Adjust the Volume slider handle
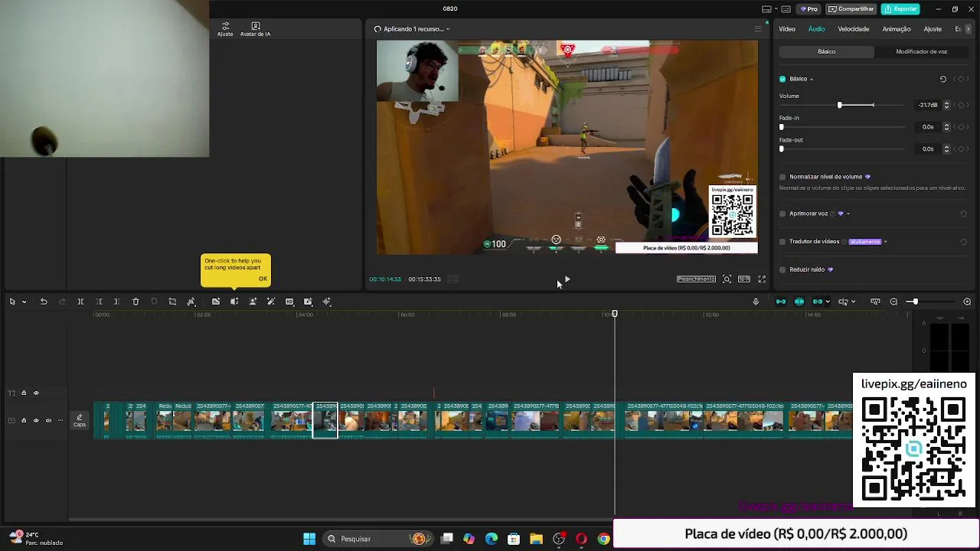This screenshot has width=980, height=551. tap(840, 105)
